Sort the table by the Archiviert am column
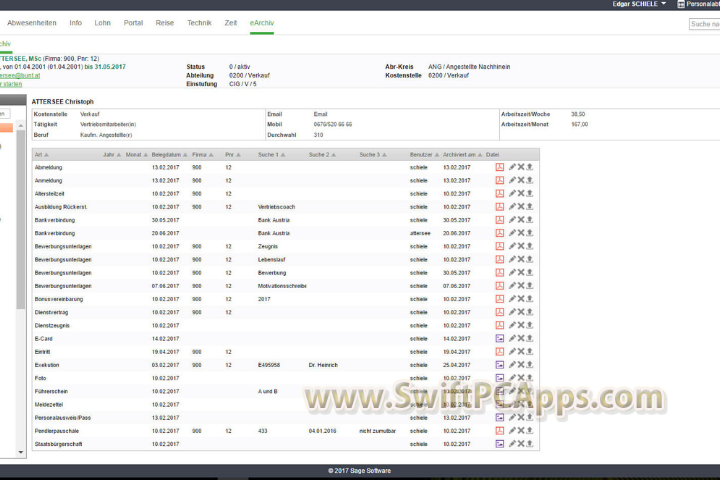Screen dimensions: 720x480 (463, 155)
